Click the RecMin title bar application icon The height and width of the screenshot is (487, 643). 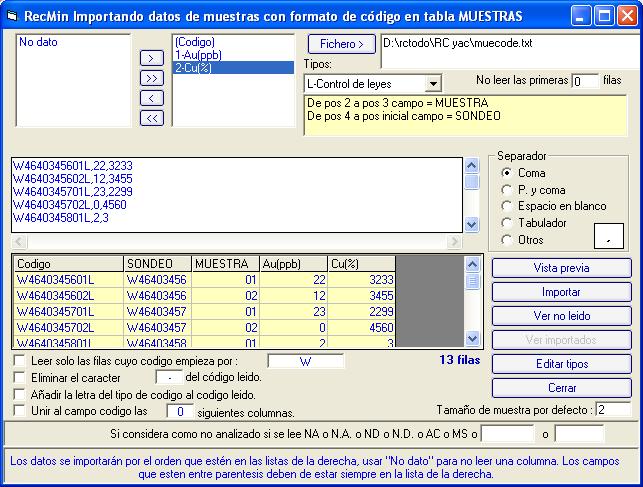tap(12, 16)
